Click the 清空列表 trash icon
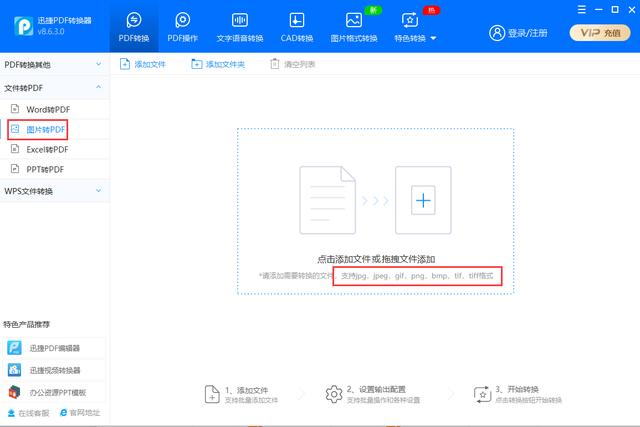The image size is (640, 427). tap(275, 64)
